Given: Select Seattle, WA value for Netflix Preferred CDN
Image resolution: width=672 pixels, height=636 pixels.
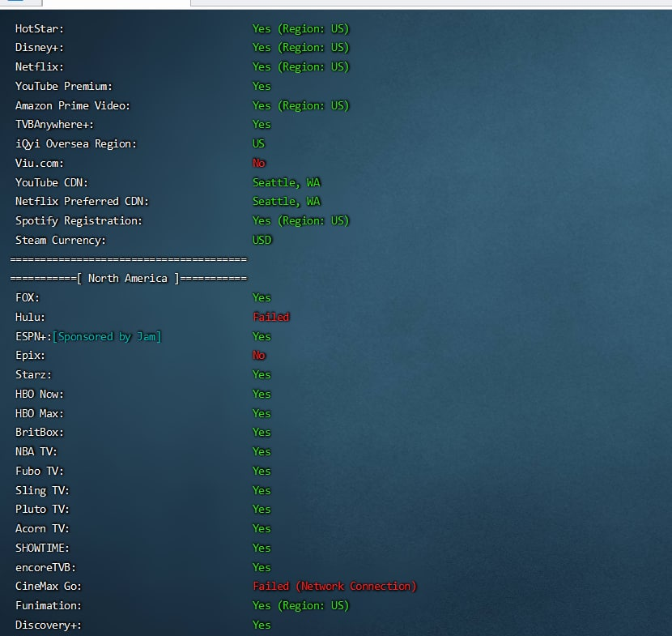Looking at the screenshot, I should tap(287, 202).
